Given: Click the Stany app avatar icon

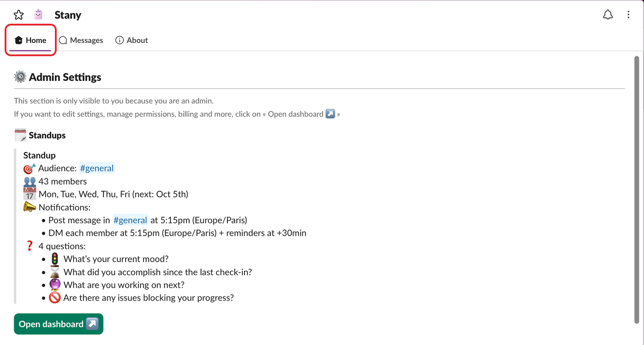Looking at the screenshot, I should pos(38,15).
